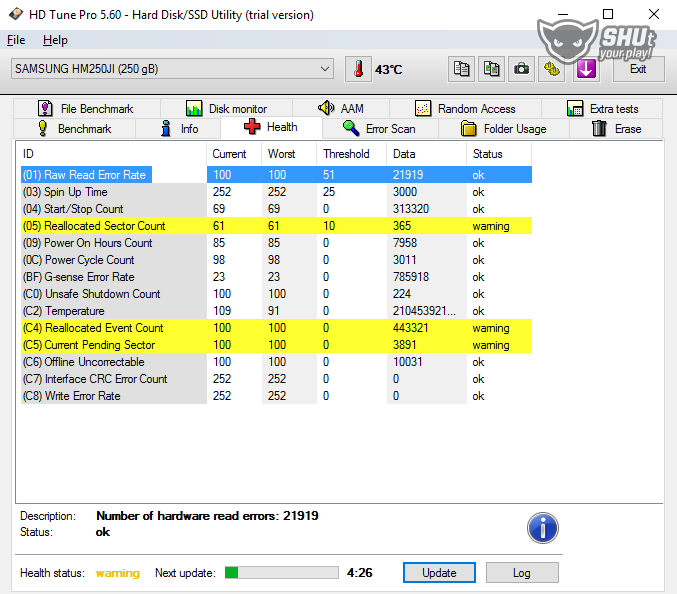Click the copy screenshot to clipboard icon
Viewport: 677px width, 594px height.
491,69
